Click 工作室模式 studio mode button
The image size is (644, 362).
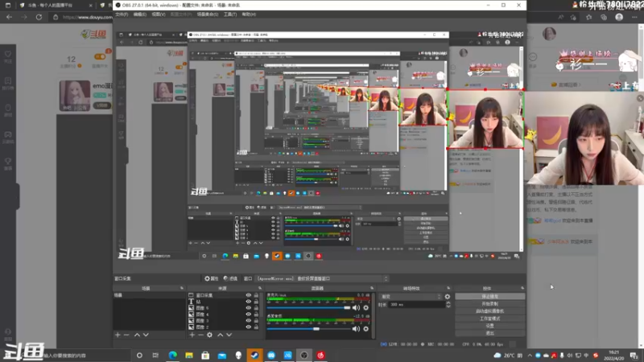point(489,319)
